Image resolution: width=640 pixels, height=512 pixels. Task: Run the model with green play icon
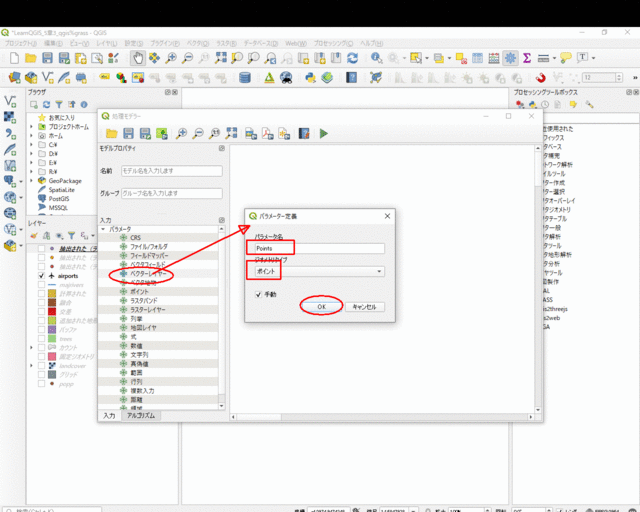(x=324, y=133)
